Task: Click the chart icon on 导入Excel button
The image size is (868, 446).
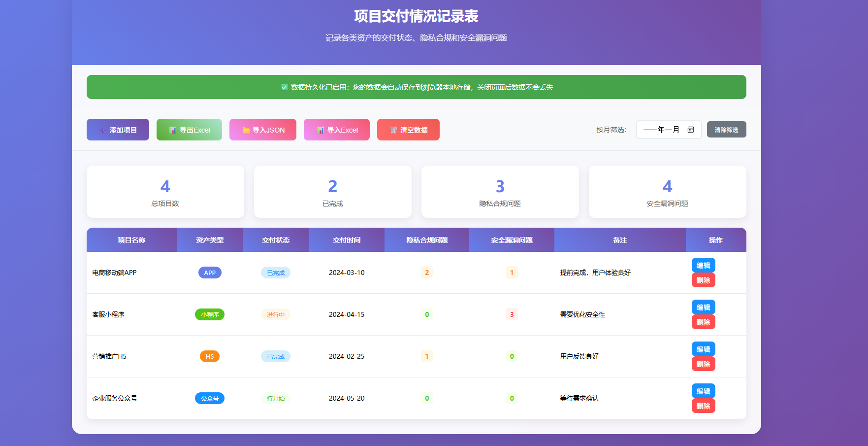Action: [321, 130]
